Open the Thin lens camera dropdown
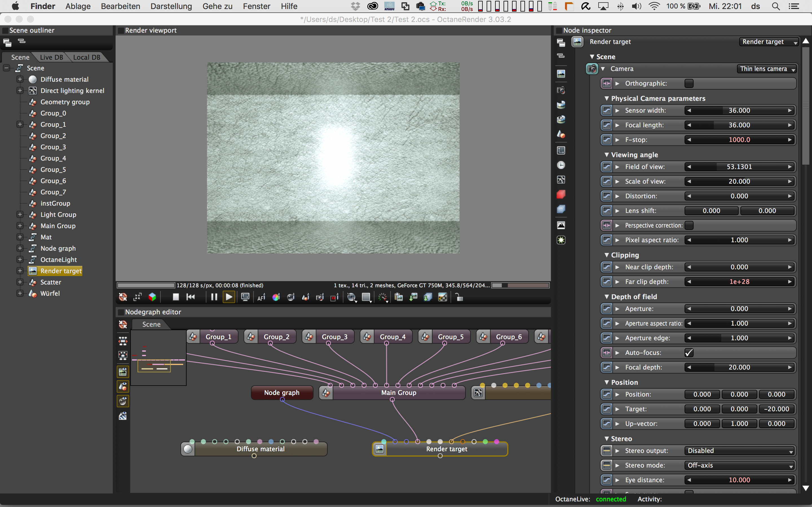 tap(766, 69)
